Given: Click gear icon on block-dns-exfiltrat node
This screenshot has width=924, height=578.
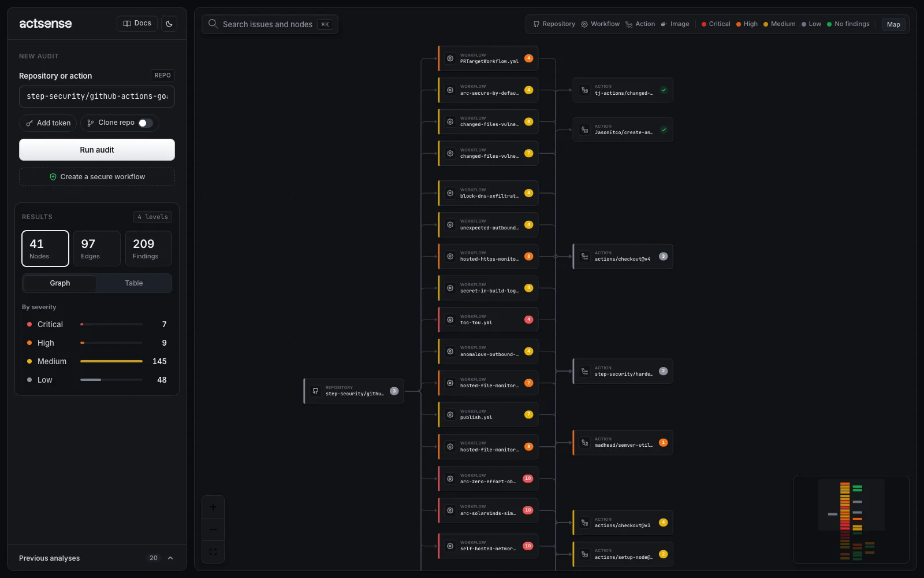Looking at the screenshot, I should pos(450,193).
